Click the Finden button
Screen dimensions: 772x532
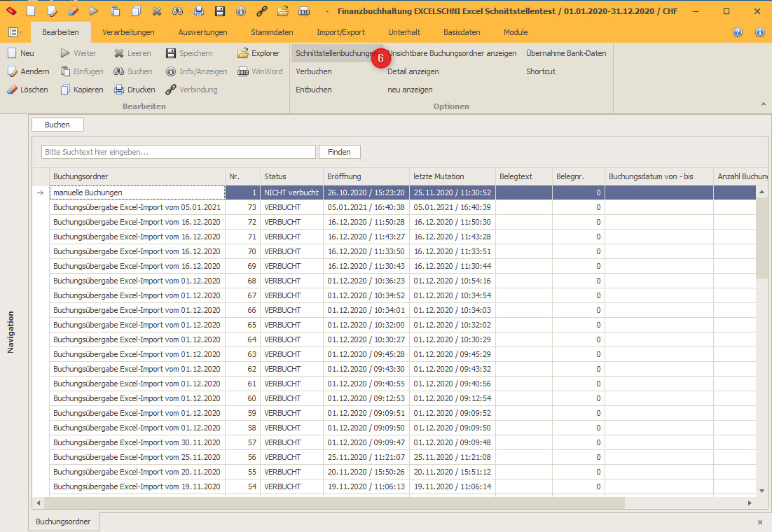point(339,152)
